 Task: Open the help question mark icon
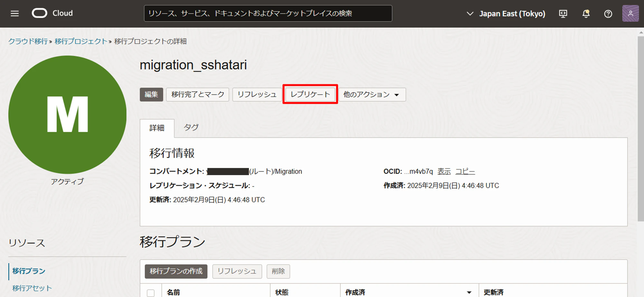click(608, 14)
